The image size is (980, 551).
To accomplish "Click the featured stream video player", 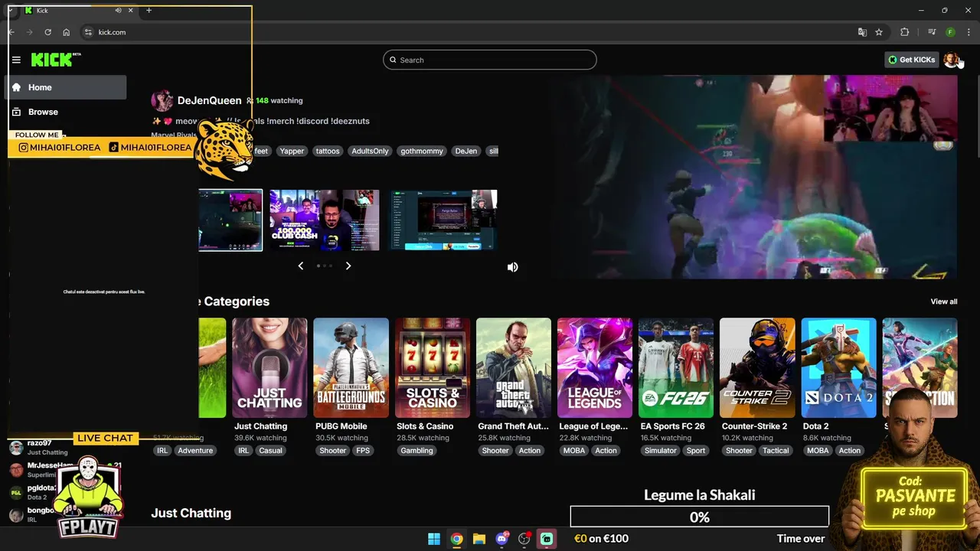I will point(754,177).
